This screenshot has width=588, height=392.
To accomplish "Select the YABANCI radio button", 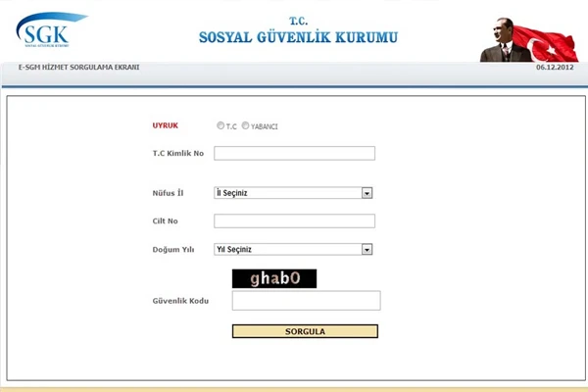I will pyautogui.click(x=245, y=125).
